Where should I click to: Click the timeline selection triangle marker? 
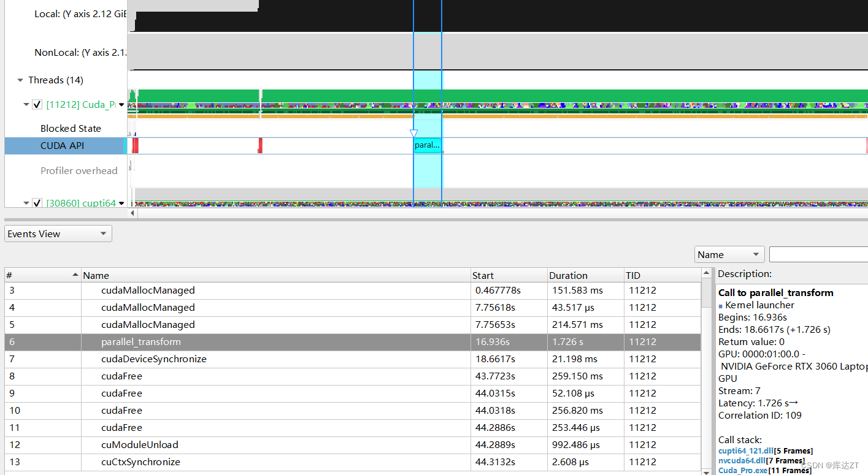click(x=413, y=134)
